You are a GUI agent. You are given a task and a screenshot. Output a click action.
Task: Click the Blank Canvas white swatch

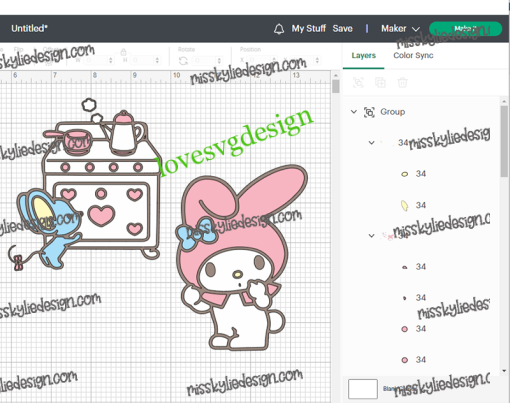tap(363, 389)
